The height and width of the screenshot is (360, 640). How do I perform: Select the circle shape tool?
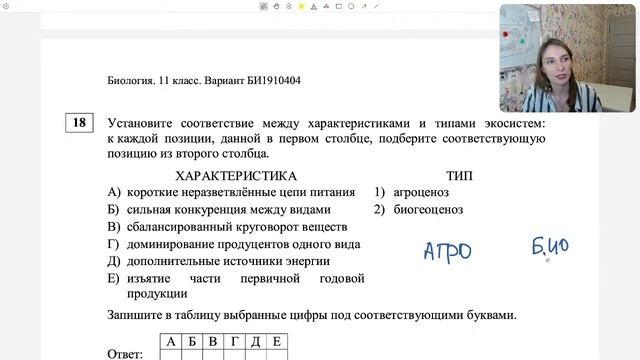(x=351, y=6)
